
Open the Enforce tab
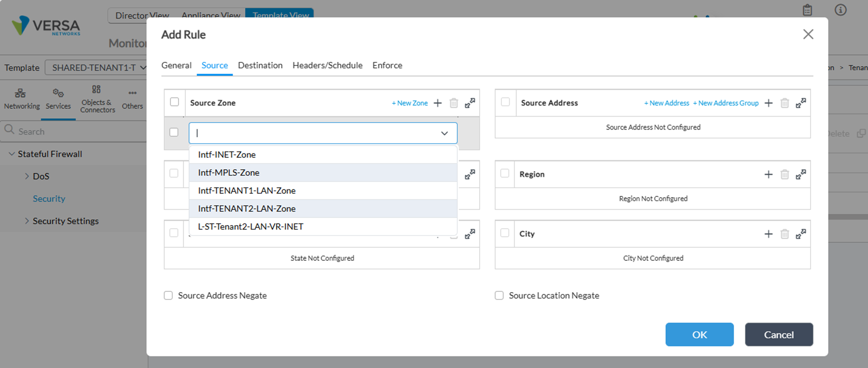click(x=387, y=65)
